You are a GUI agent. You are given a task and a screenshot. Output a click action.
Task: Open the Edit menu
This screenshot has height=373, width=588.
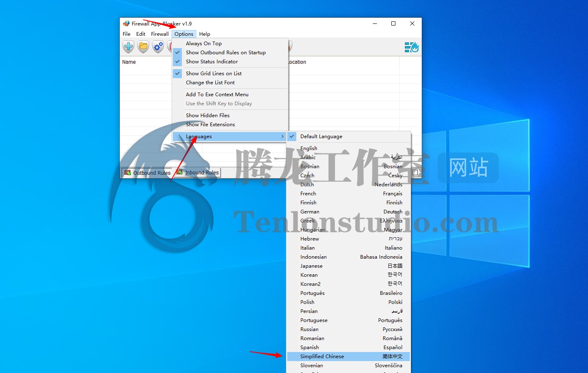pyautogui.click(x=141, y=34)
